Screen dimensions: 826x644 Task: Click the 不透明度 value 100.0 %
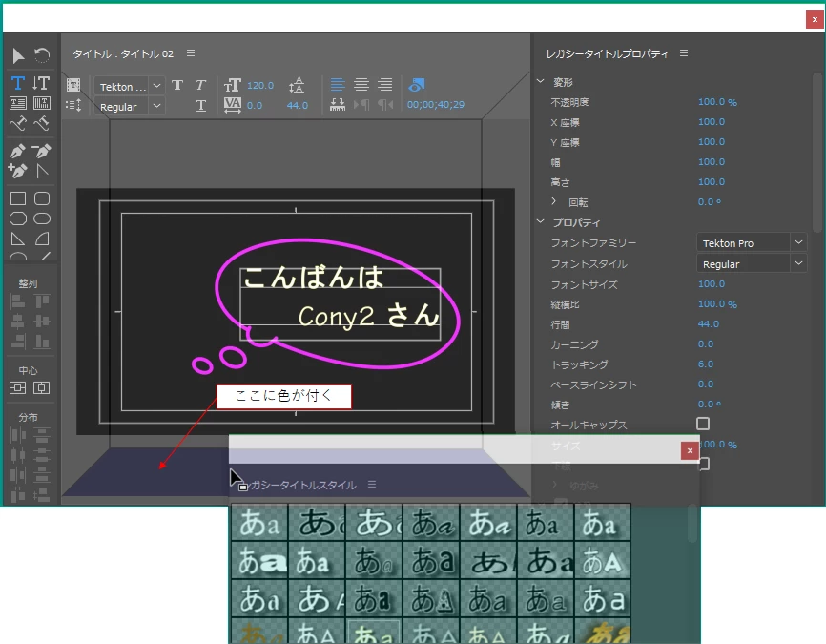(717, 102)
